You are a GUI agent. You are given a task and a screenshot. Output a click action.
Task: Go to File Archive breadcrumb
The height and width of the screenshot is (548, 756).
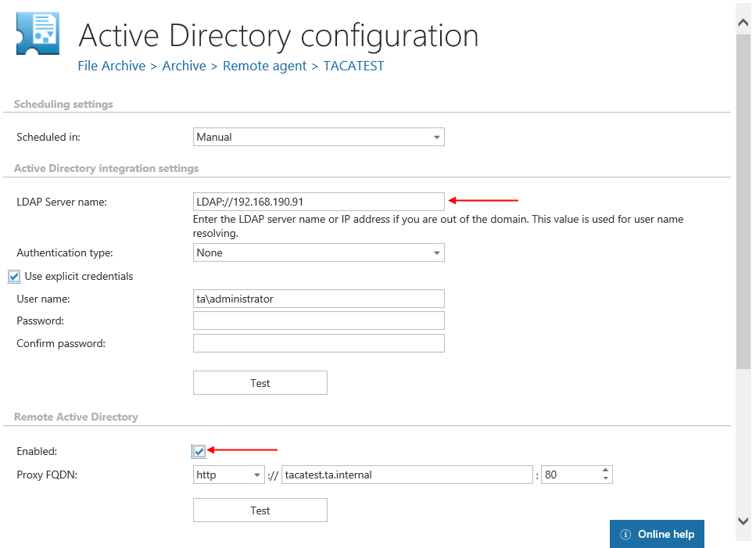click(111, 66)
